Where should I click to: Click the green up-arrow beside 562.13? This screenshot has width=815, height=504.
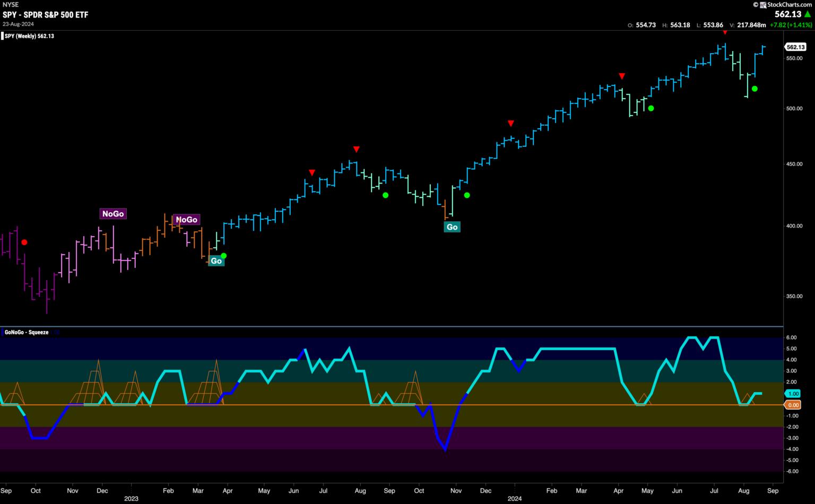click(808, 15)
